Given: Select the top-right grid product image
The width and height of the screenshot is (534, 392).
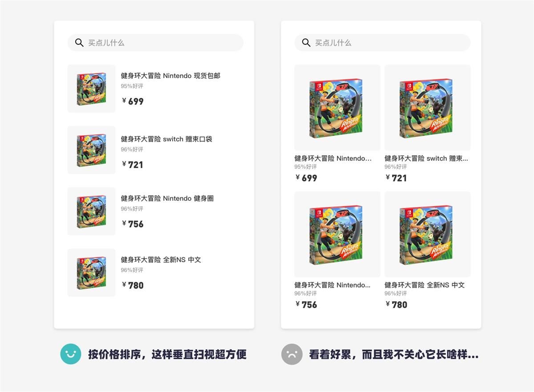Looking at the screenshot, I should [x=428, y=108].
